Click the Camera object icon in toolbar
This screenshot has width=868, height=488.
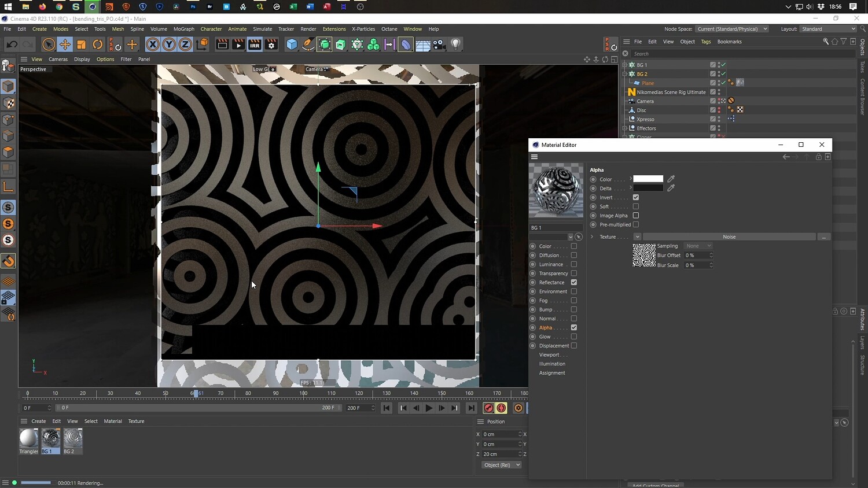(439, 45)
